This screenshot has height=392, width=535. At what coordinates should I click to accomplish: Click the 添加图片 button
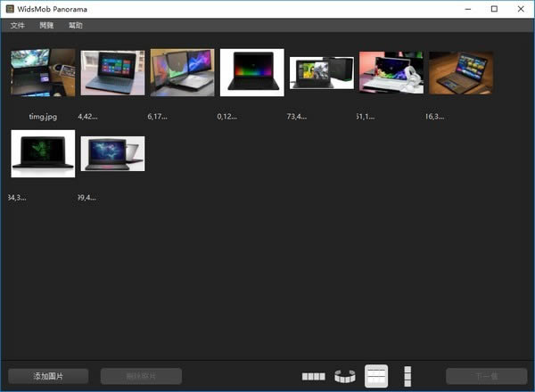click(48, 376)
